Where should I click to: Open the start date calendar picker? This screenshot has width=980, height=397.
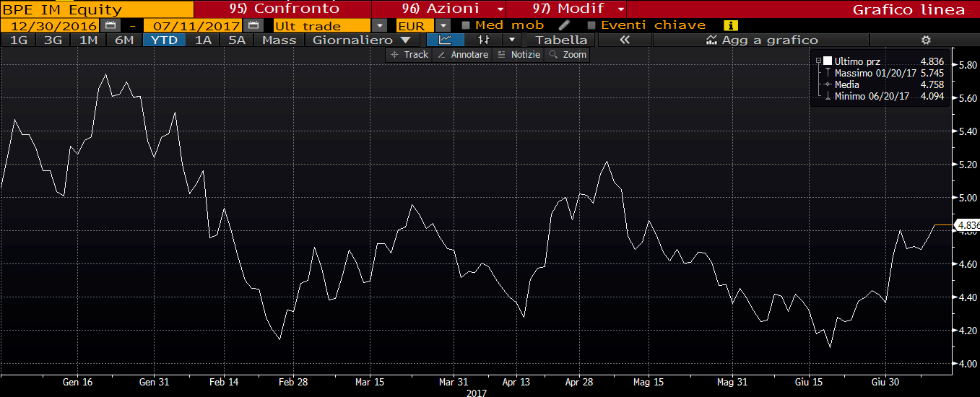[x=109, y=25]
